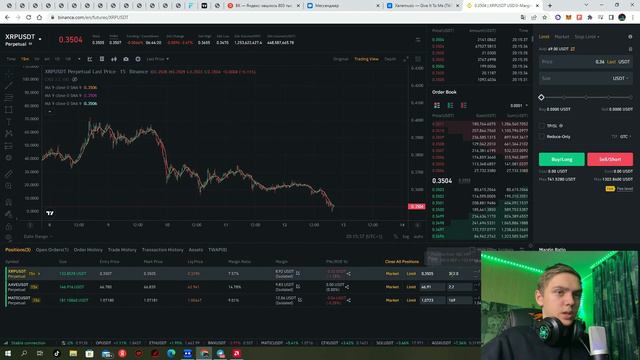Viewport: 640px width, 360px height.
Task: Select the ruler measure tool
Action: pyautogui.click(x=9, y=174)
